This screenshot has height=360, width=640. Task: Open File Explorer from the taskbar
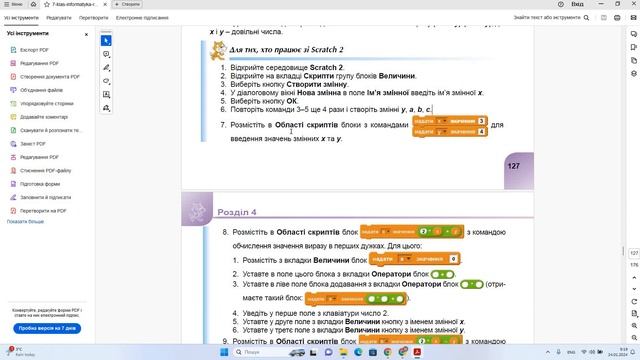(x=343, y=352)
